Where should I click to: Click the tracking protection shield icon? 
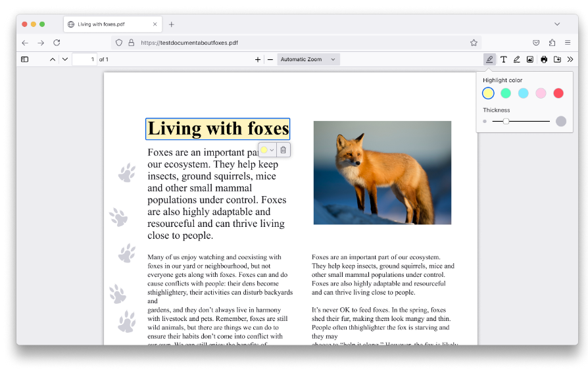point(119,43)
